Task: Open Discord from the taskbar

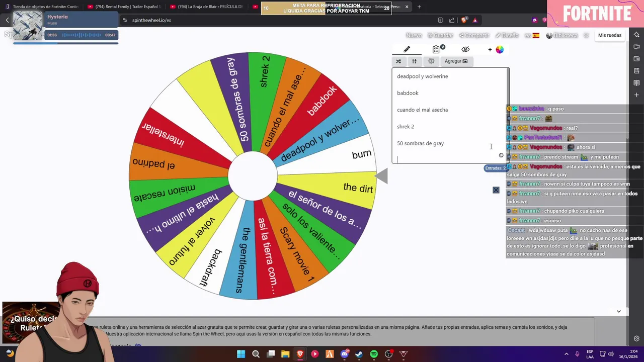Action: (x=344, y=354)
